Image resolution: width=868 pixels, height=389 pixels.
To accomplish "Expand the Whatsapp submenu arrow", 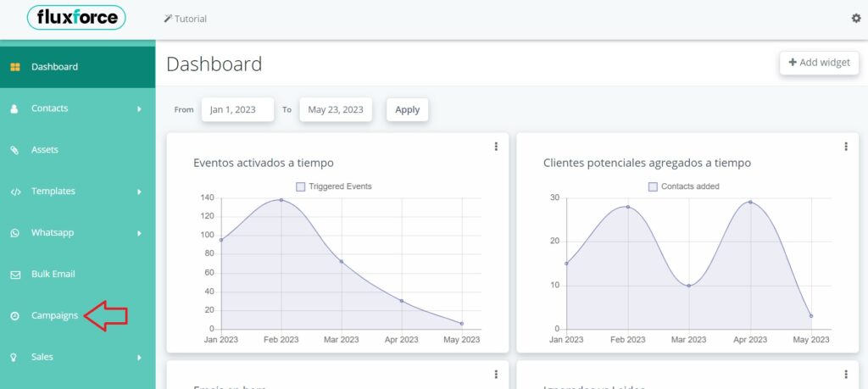I will (x=140, y=234).
